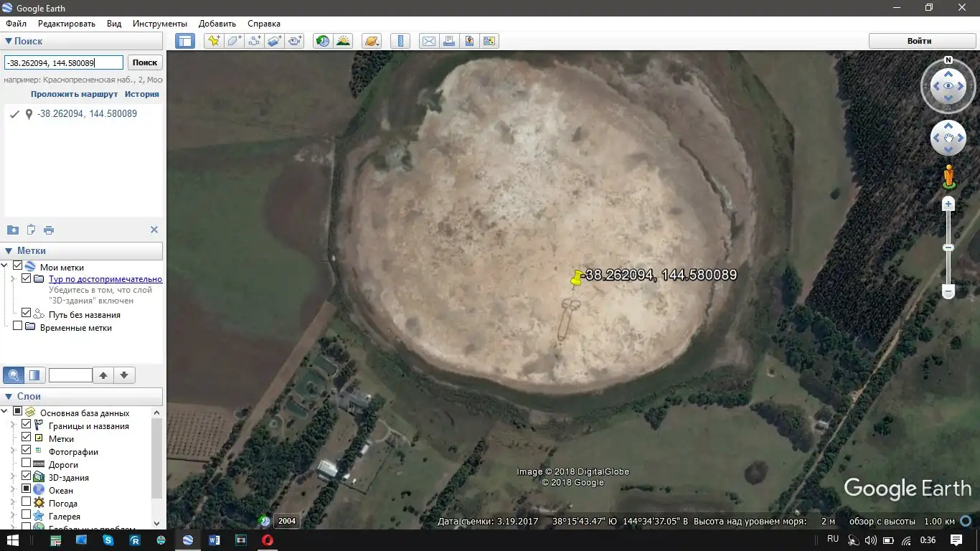Open the Добавить menu
The height and width of the screenshot is (551, 980).
click(217, 24)
